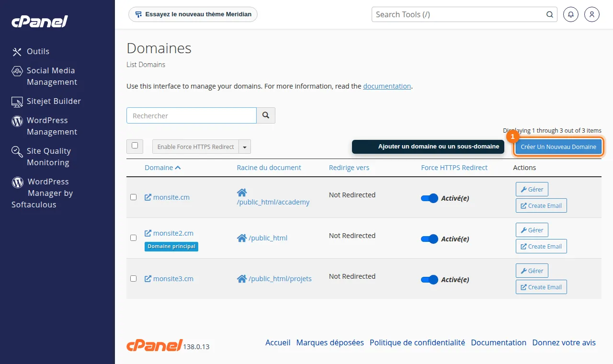
Task: Sort by Redirige vers column
Action: tap(349, 168)
